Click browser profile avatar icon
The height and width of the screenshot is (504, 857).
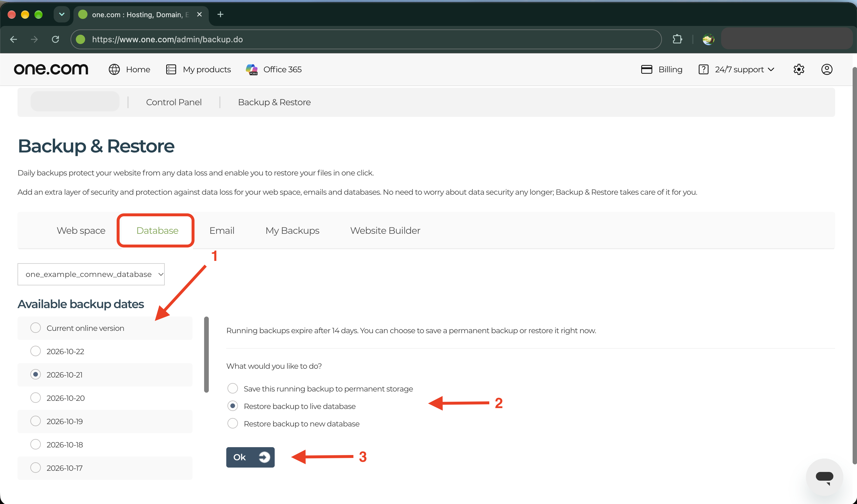[x=708, y=39]
